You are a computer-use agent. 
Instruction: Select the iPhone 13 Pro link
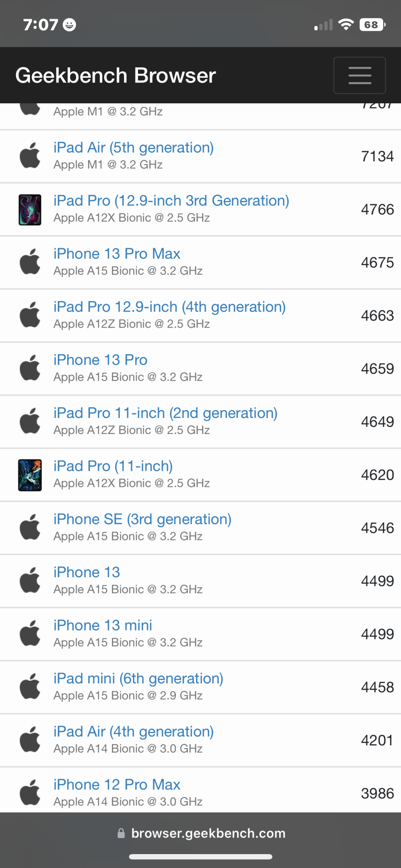pos(100,360)
